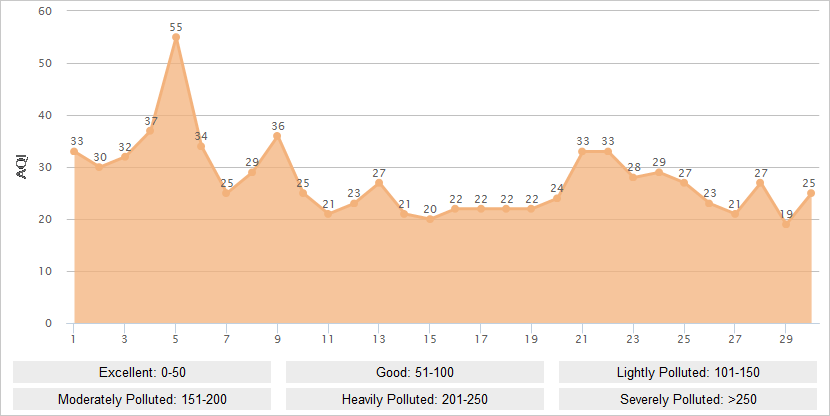Click the x-axis day label 25
Image resolution: width=830 pixels, height=416 pixels.
(684, 339)
